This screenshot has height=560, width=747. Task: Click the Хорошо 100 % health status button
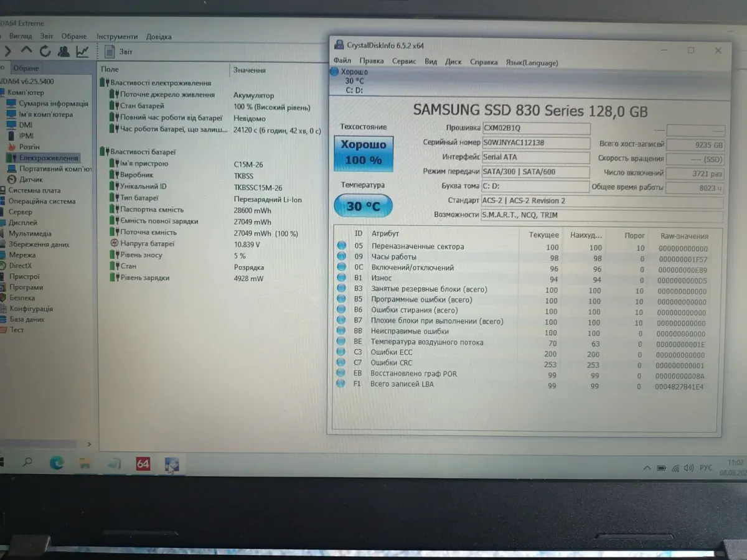(x=363, y=153)
